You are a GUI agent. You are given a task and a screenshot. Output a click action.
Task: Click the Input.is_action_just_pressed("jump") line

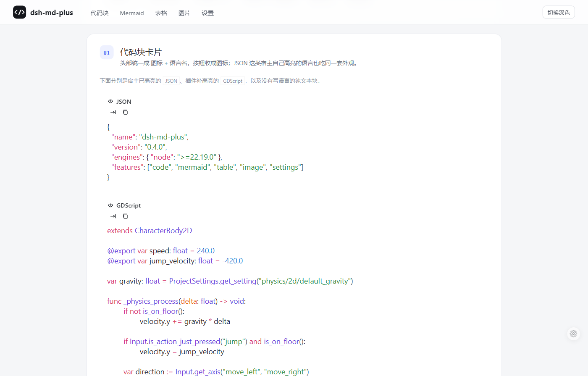[x=214, y=342]
